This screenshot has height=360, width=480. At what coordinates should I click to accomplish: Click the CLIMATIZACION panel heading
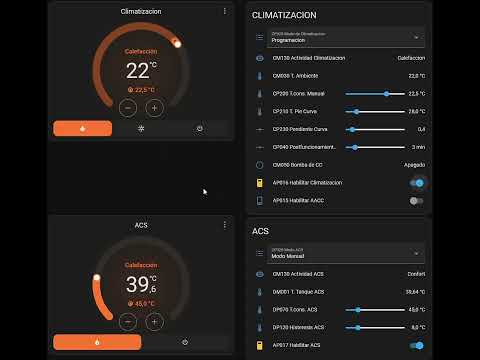(x=284, y=15)
